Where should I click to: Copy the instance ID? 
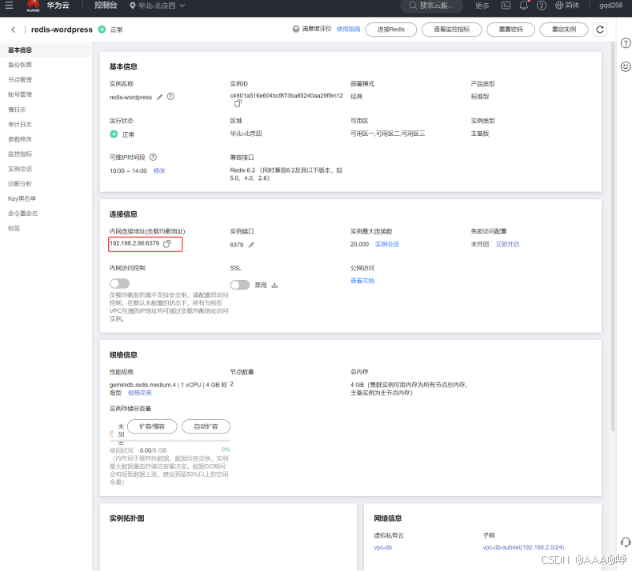coord(237,104)
